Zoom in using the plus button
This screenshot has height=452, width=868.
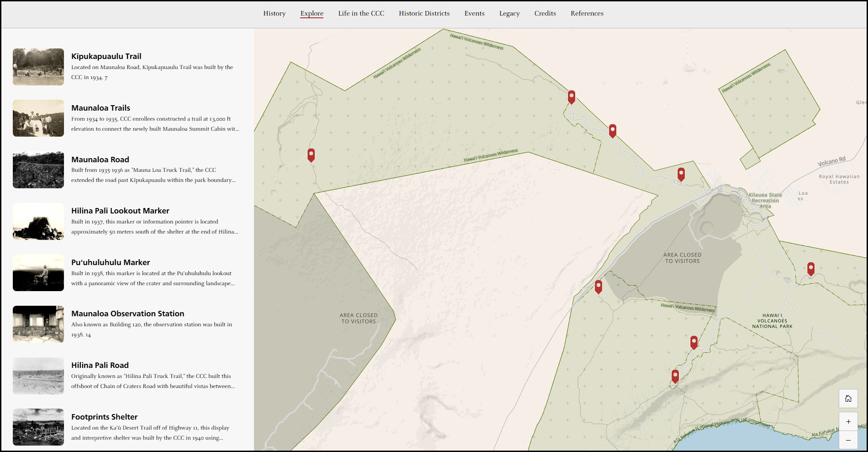(848, 421)
